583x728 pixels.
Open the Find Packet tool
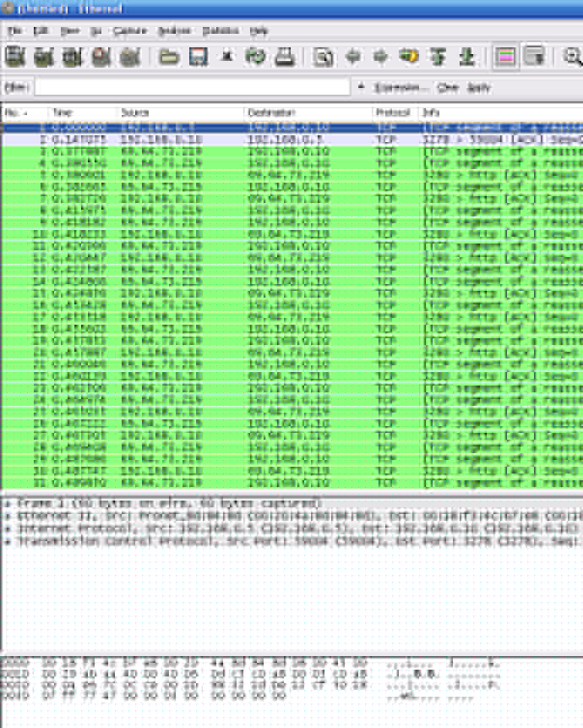[x=323, y=57]
